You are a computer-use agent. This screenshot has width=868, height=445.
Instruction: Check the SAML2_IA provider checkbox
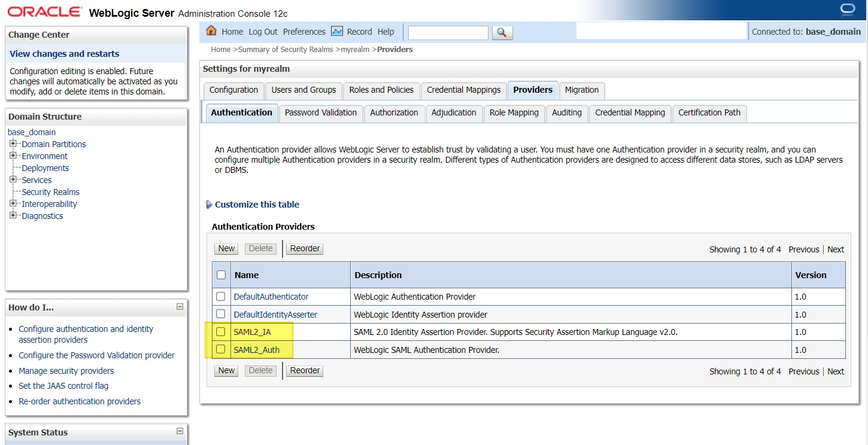tap(221, 332)
